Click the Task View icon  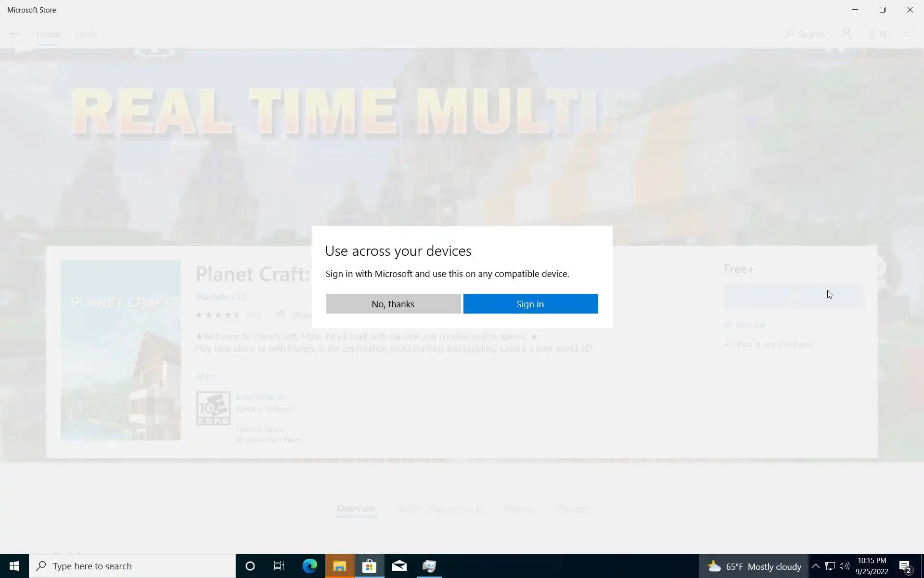pos(279,566)
